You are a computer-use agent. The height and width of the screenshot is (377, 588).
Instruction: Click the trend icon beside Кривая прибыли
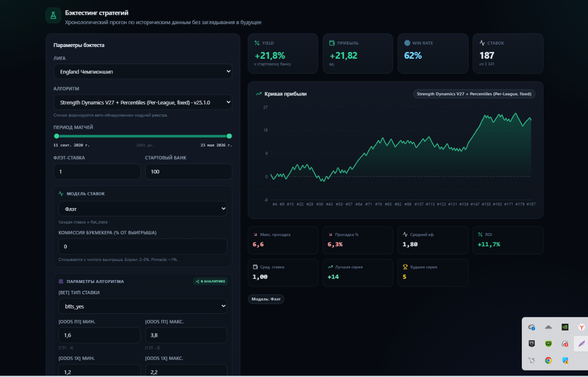[259, 94]
